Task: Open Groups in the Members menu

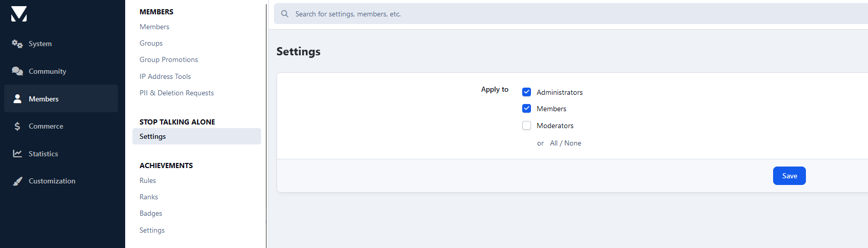Action: point(151,44)
